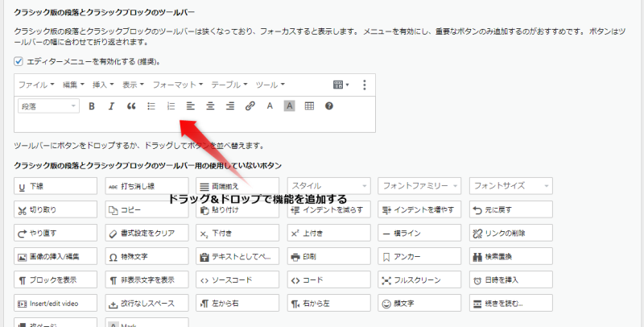The width and height of the screenshot is (644, 327).
Task: Select the 下線 underline button
Action: click(x=56, y=186)
